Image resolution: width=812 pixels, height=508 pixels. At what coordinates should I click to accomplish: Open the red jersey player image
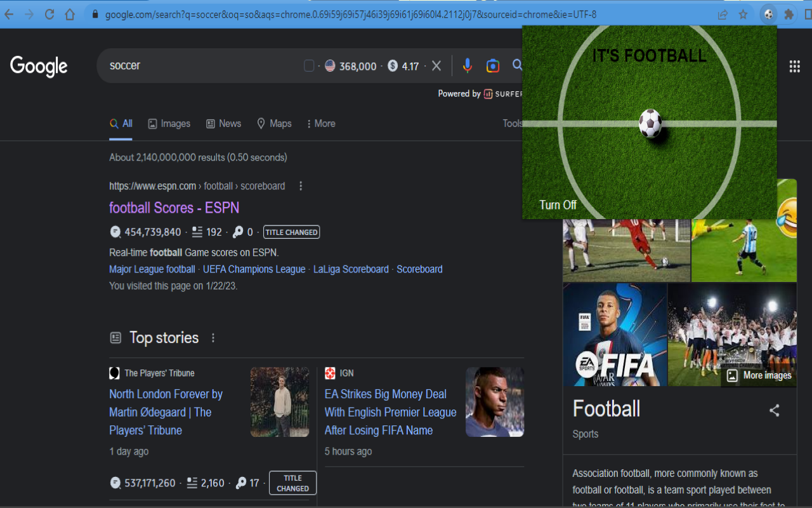[x=626, y=250]
